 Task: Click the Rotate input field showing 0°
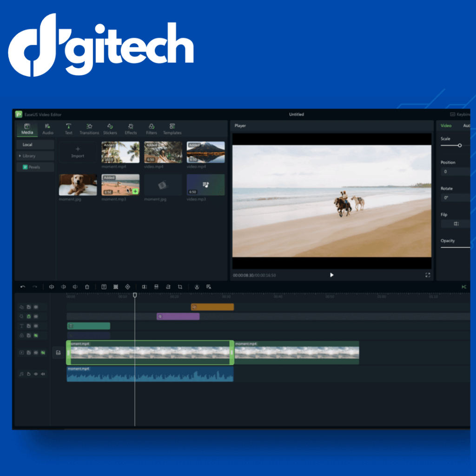(x=456, y=198)
